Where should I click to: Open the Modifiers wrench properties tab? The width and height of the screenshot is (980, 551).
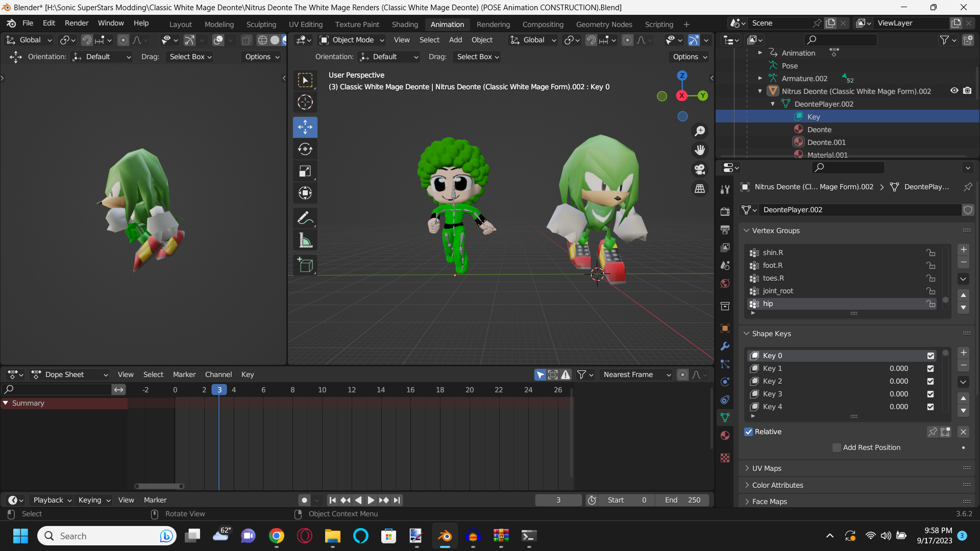pos(725,346)
